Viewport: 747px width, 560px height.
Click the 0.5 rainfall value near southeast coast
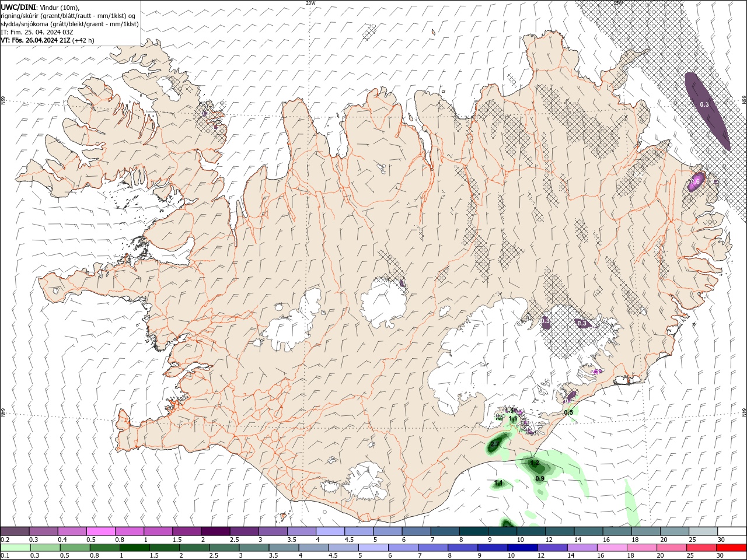(568, 412)
